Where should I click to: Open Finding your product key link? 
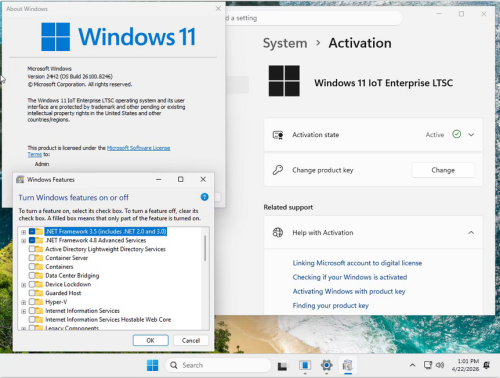pos(331,305)
